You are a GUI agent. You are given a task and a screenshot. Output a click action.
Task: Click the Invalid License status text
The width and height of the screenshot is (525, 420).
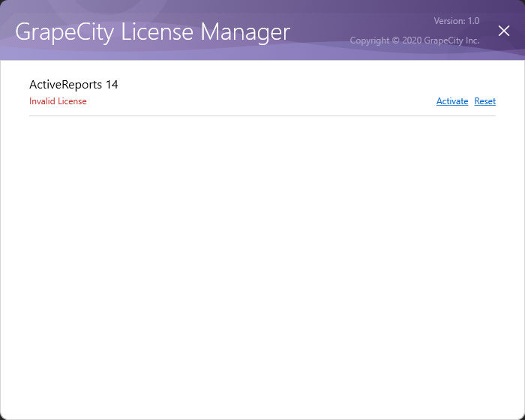pos(58,101)
